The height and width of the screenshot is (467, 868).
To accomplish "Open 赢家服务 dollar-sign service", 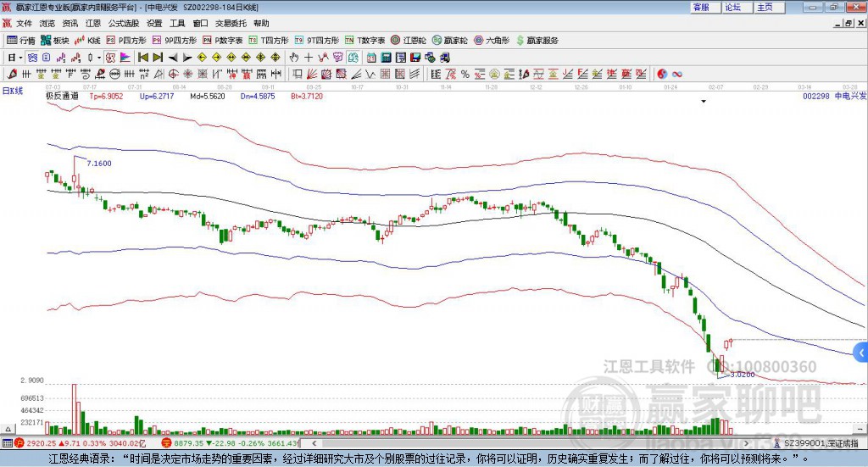I will 537,41.
